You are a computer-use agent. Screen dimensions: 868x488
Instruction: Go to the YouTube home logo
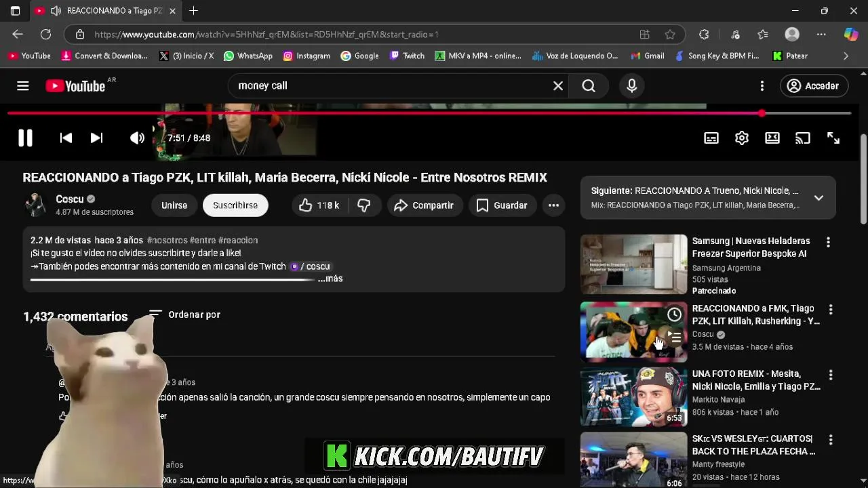point(75,86)
